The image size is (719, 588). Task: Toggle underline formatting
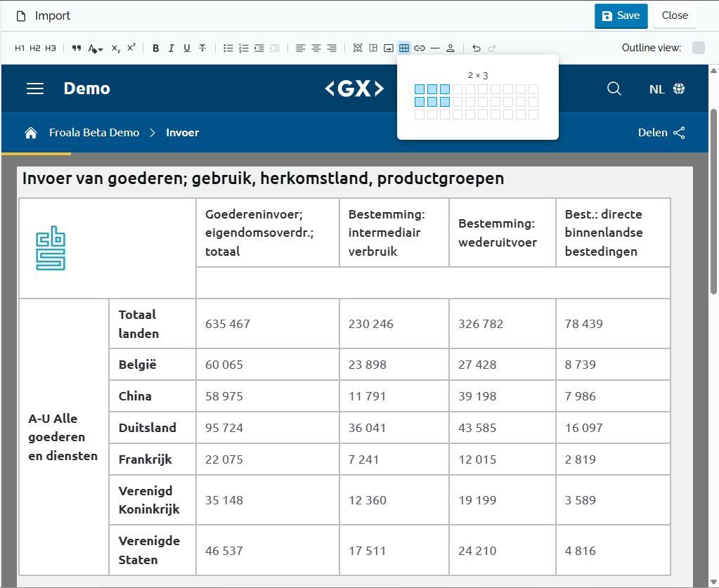point(187,48)
